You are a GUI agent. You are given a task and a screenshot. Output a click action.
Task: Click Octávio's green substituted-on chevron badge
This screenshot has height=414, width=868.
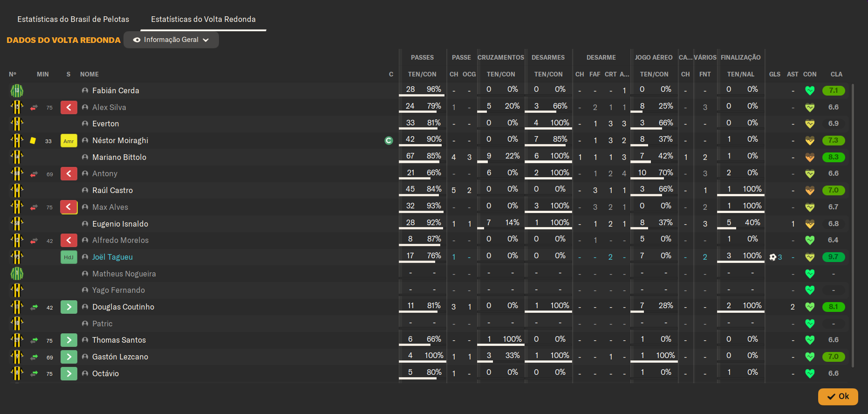(x=69, y=373)
